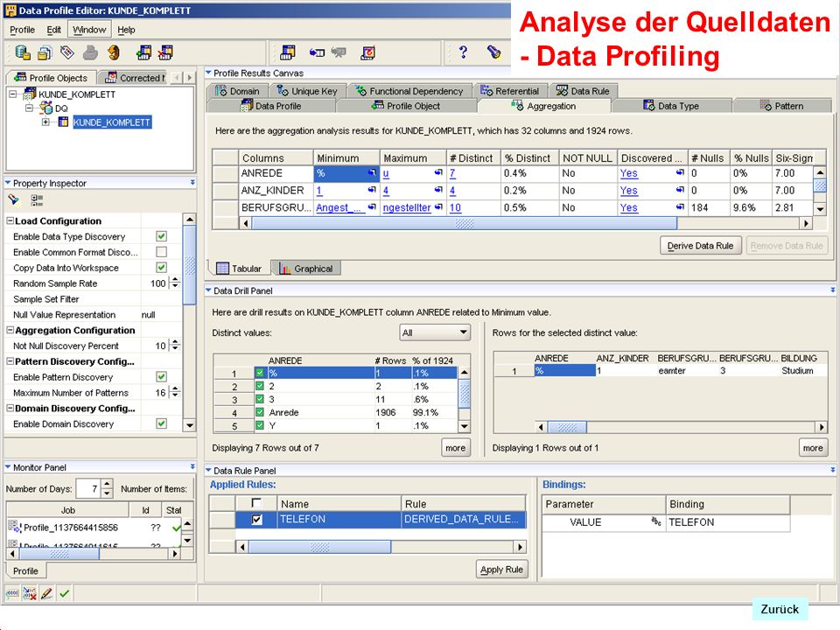Screen dimensions: 840x630
Task: Open the Profile menu
Action: click(x=23, y=30)
